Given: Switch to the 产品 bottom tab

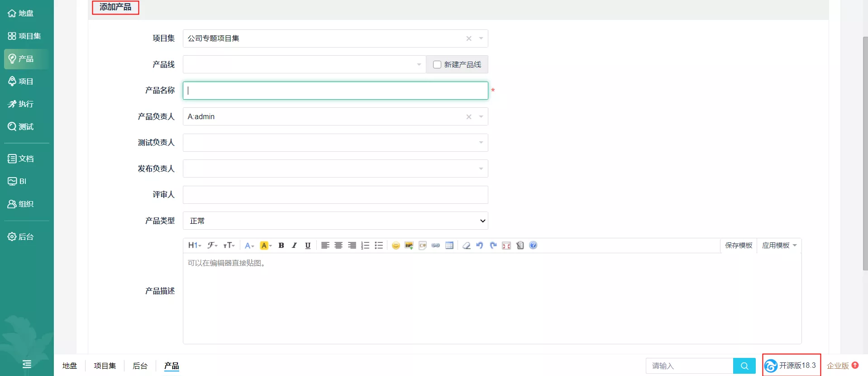Looking at the screenshot, I should (172, 366).
